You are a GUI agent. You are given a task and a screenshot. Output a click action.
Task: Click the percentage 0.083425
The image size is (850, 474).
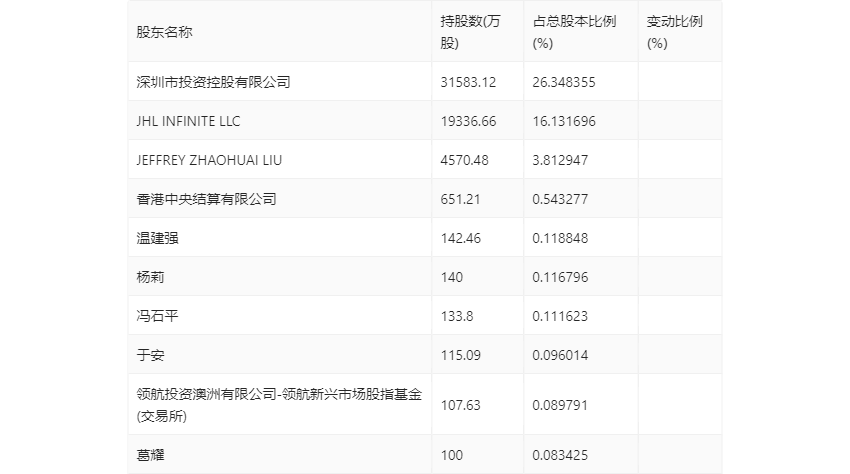click(x=560, y=455)
